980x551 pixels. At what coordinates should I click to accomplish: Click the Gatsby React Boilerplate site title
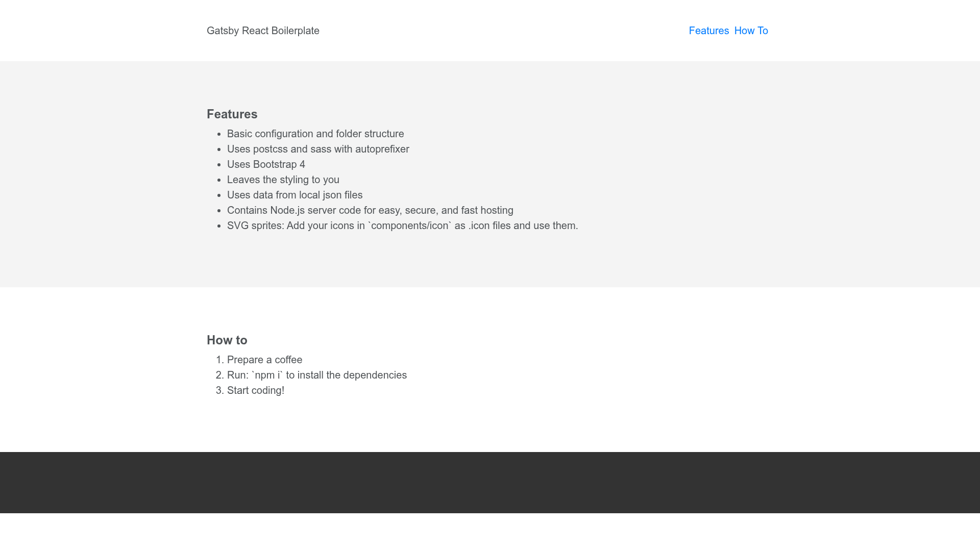[x=263, y=31]
